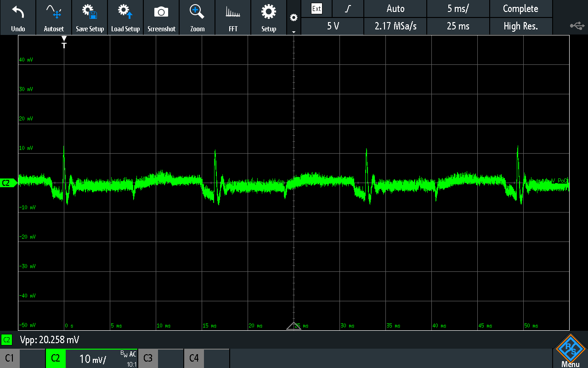Open the 5 ms/ timebase selector
Image resolution: width=588 pixels, height=368 pixels.
(x=458, y=8)
